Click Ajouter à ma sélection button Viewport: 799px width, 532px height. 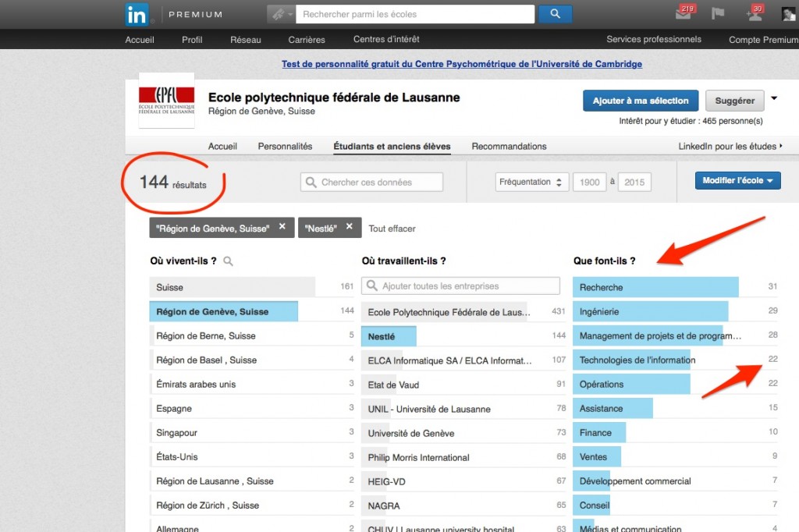[x=641, y=101]
